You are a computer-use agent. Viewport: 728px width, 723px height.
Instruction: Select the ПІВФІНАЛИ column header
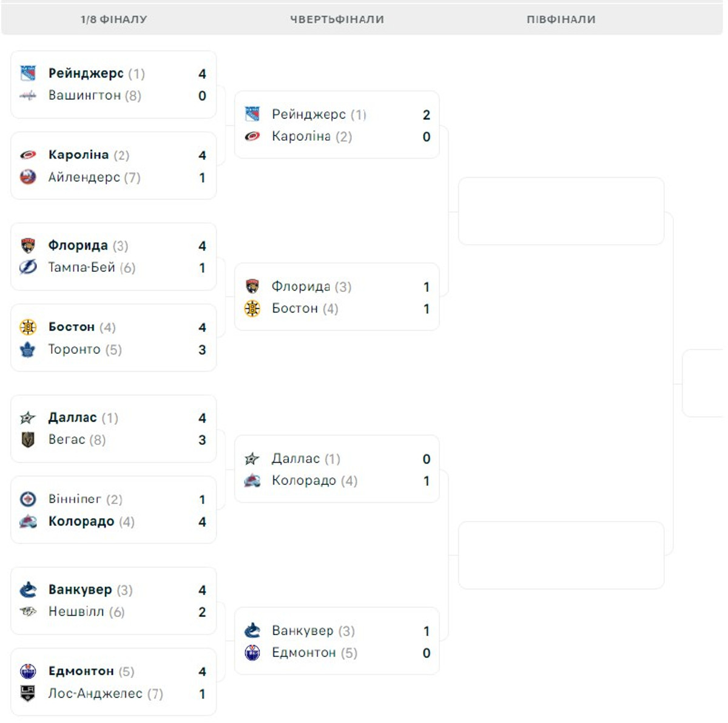pos(561,19)
